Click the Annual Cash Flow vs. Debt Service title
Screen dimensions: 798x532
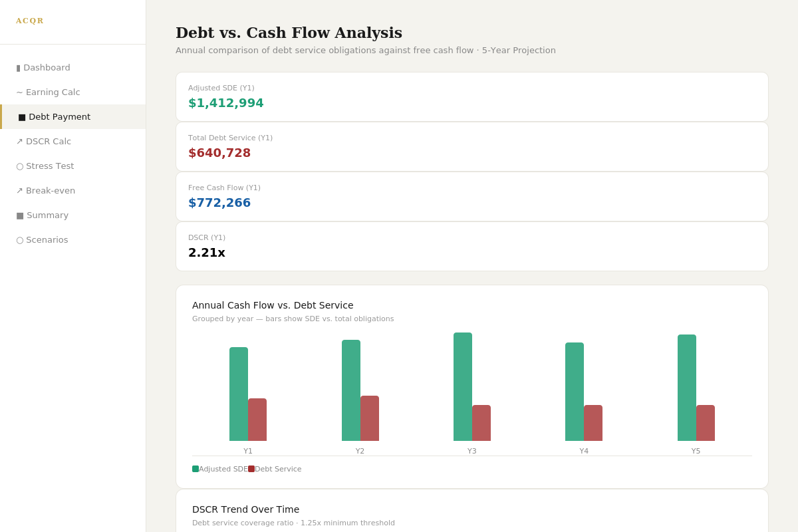[273, 305]
